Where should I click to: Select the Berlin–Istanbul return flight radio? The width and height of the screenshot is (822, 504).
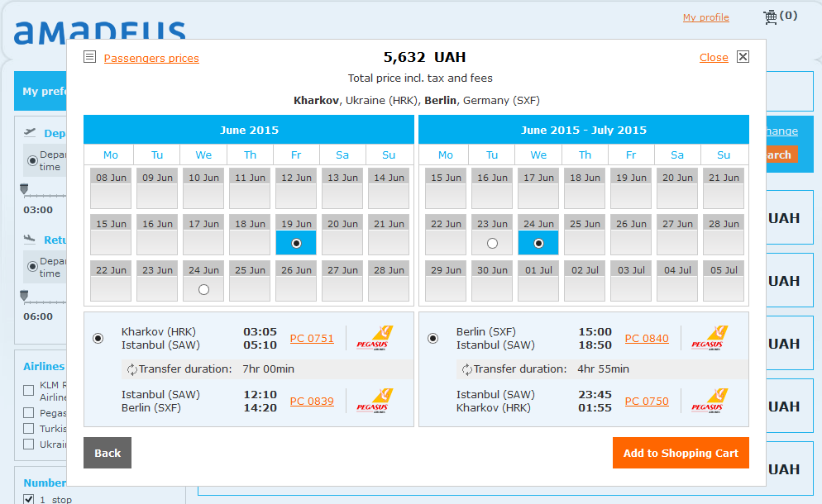click(433, 339)
